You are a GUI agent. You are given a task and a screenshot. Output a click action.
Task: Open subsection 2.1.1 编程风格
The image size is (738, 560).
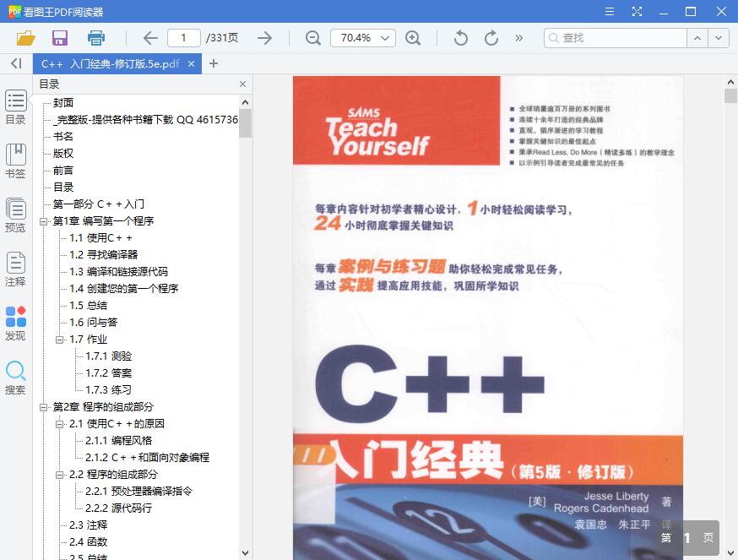point(118,441)
